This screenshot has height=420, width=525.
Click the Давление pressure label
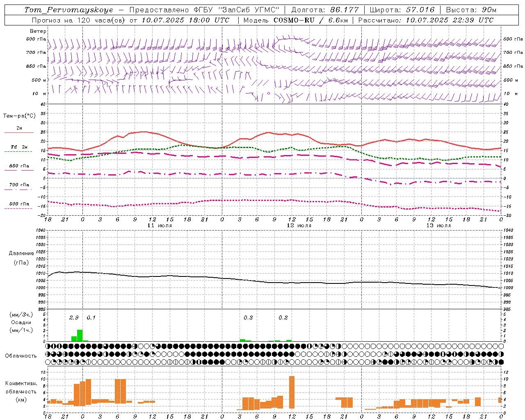pos(21,253)
